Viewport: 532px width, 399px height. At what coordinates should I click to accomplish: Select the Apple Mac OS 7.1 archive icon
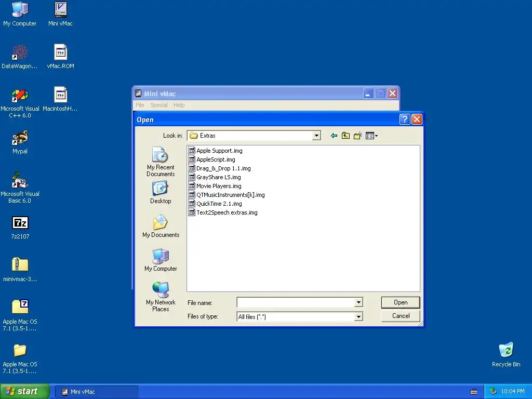pyautogui.click(x=20, y=315)
